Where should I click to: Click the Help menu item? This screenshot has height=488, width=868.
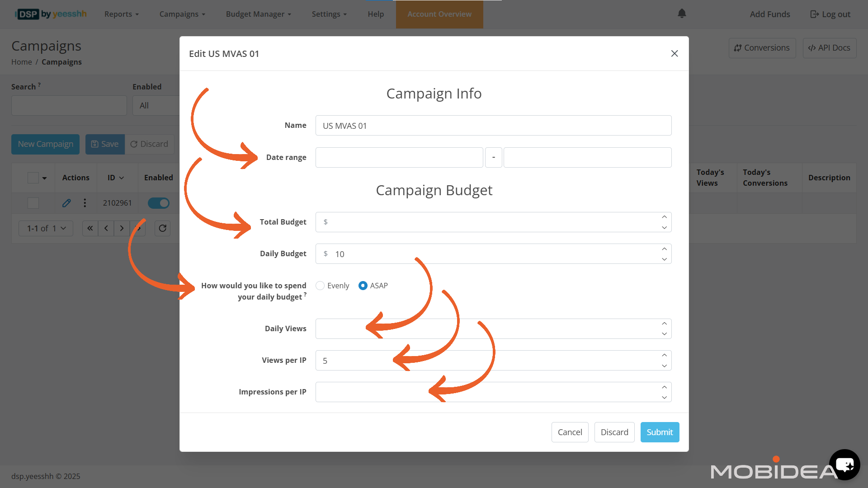(x=375, y=14)
